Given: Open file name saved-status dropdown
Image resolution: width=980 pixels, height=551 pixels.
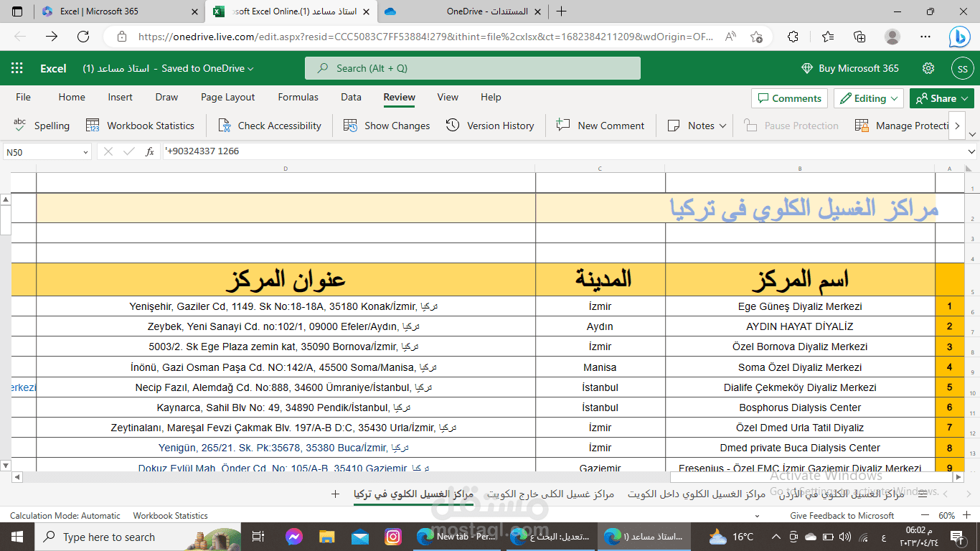Looking at the screenshot, I should pyautogui.click(x=250, y=69).
